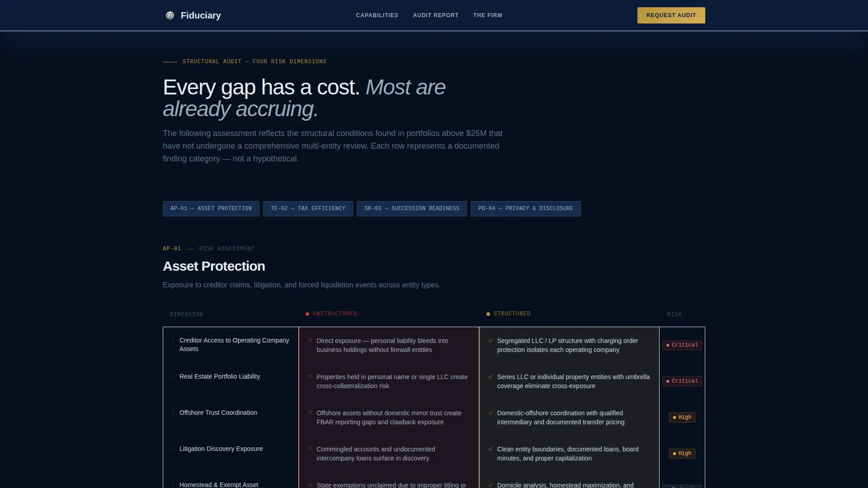Expand the Offshore Trust Coordination row chevron

pos(173,413)
